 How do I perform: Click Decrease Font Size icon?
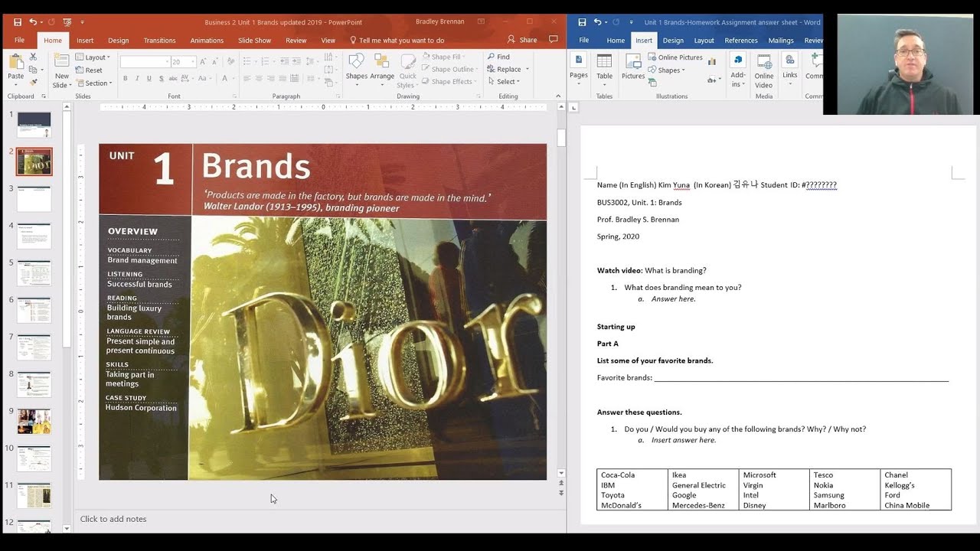[x=214, y=61]
